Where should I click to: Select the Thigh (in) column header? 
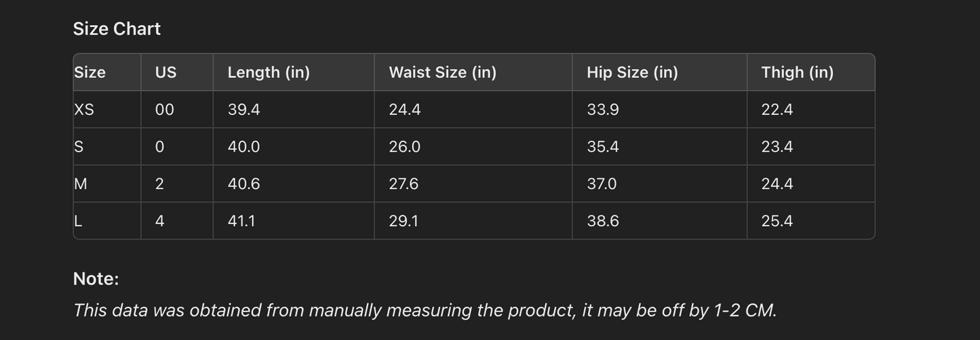(x=797, y=72)
